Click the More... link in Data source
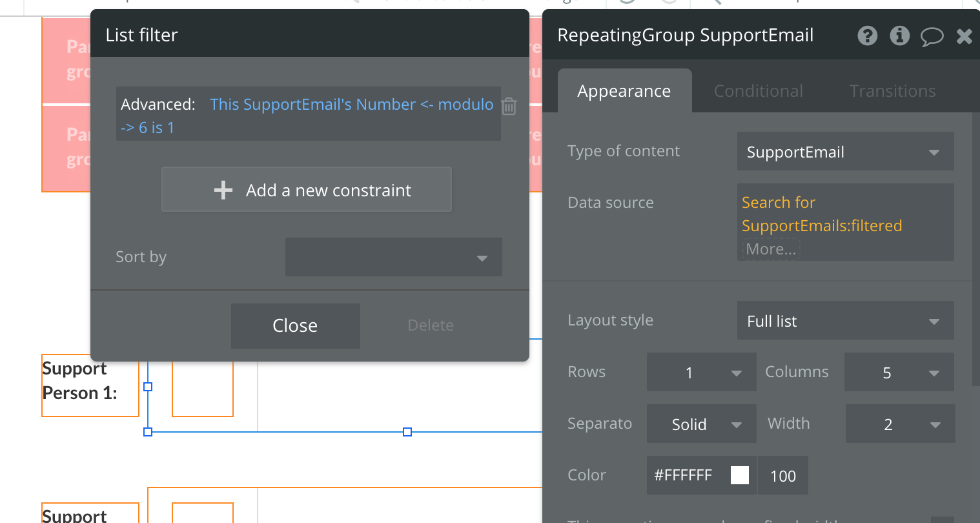980x523 pixels. [x=771, y=249]
